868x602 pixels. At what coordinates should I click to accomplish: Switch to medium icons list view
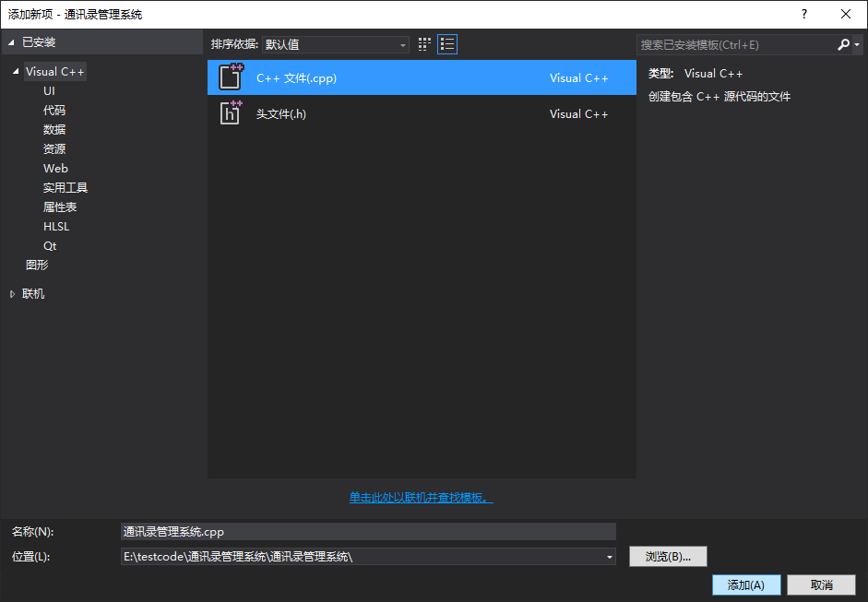coord(447,44)
